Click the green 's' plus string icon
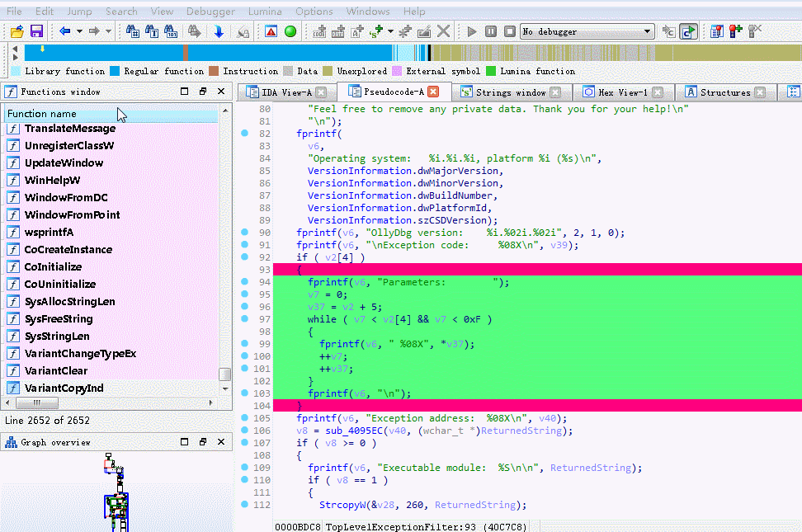Screen dimensions: 802x532 (x=376, y=31)
